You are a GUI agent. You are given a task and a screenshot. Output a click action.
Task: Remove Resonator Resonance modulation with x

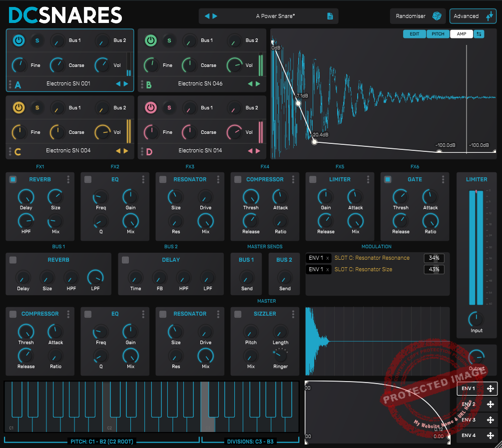tap(328, 258)
